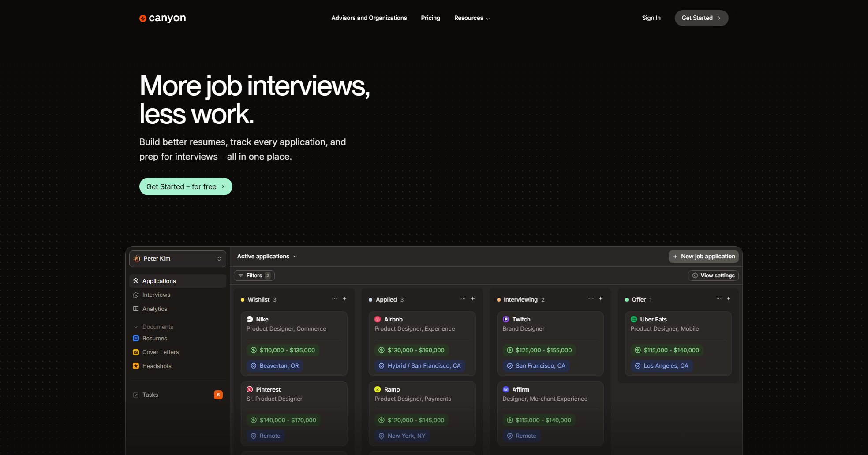The width and height of the screenshot is (868, 455).
Task: Click the blue Resumes icon
Action: 136,338
